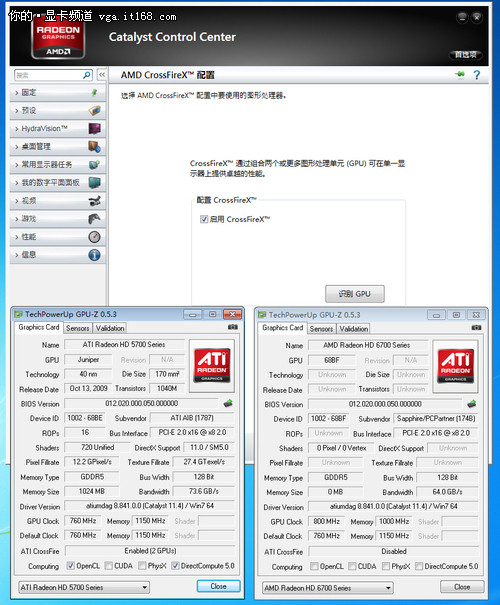The width and height of the screenshot is (500, 605).
Task: Click the digital flat panel icon
Action: pyautogui.click(x=95, y=183)
